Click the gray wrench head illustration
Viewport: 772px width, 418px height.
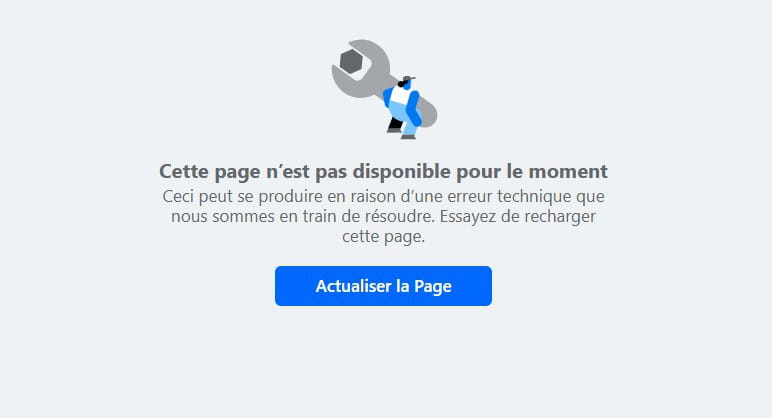(x=359, y=68)
